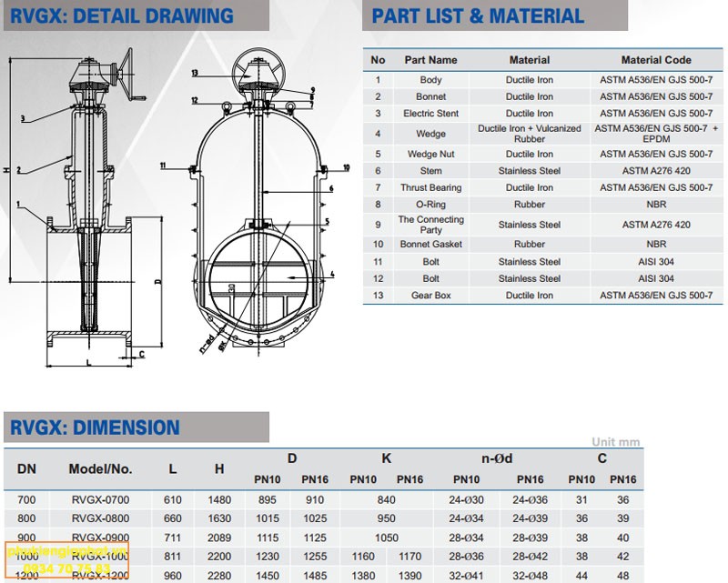Click the '2089' H value cell

pos(219,538)
